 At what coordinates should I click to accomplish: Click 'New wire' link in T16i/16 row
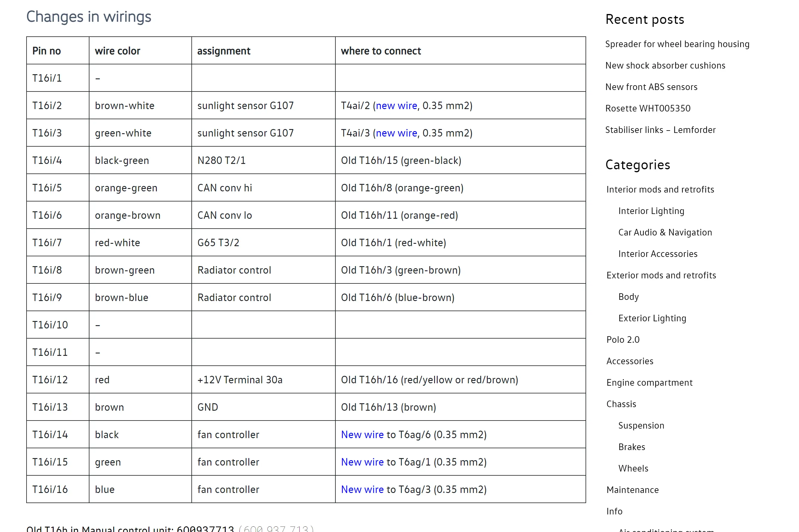coord(362,489)
